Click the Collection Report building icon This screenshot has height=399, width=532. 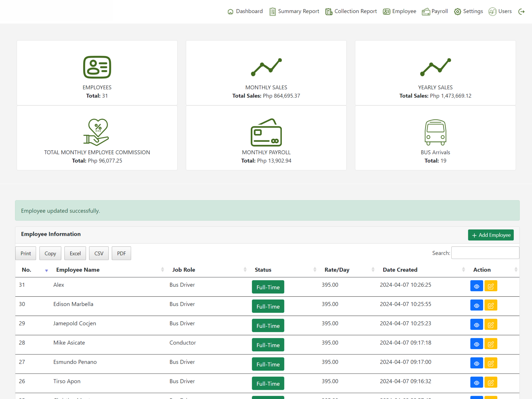click(329, 12)
